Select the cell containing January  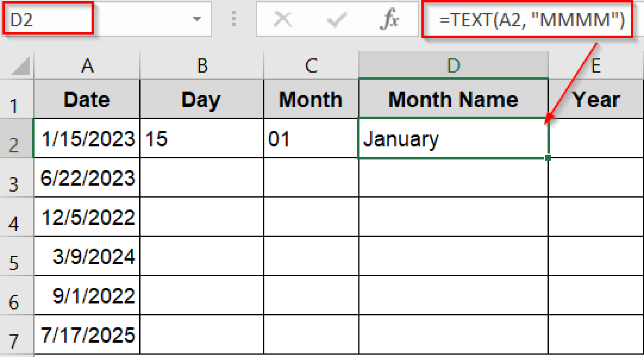click(x=453, y=138)
